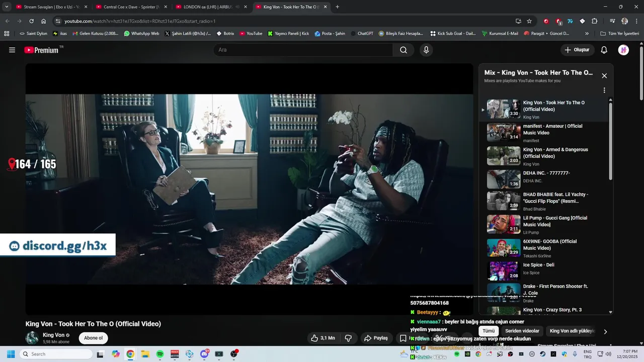
Task: Start voice search with the microphone icon
Action: [426, 50]
